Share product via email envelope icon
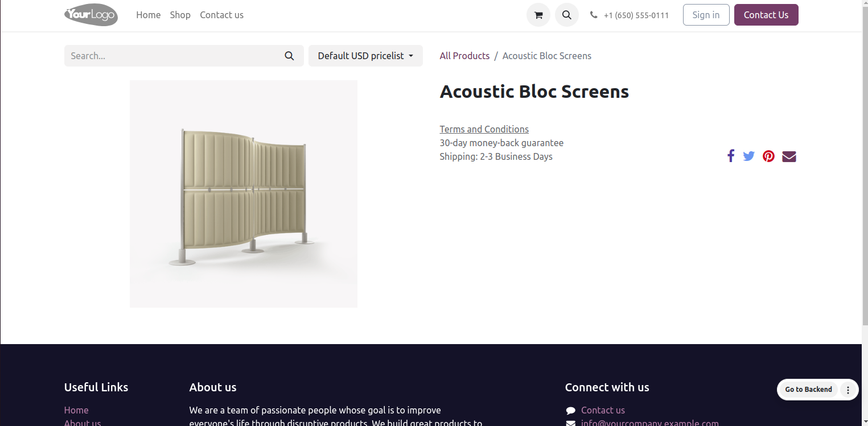Screen dimensions: 868x426 789,156
